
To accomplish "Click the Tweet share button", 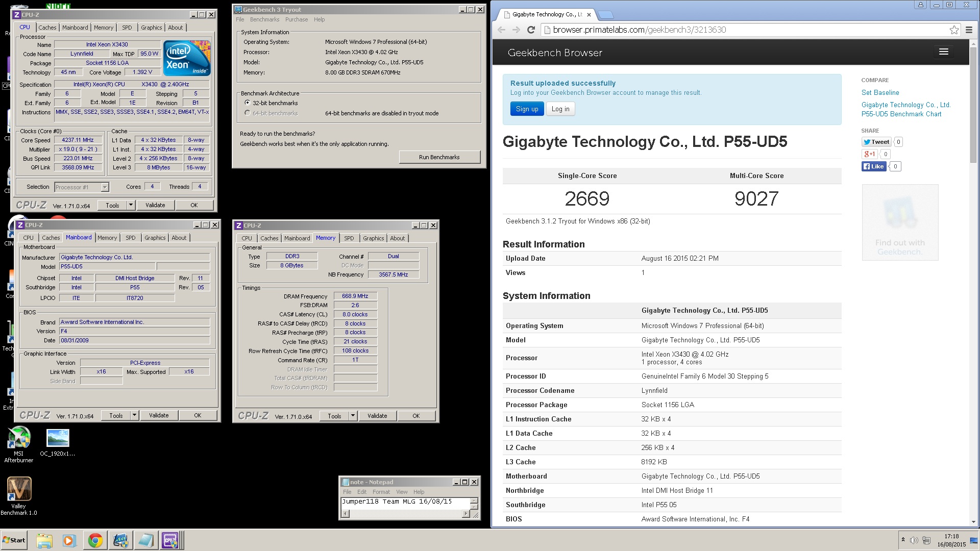I will [876, 142].
